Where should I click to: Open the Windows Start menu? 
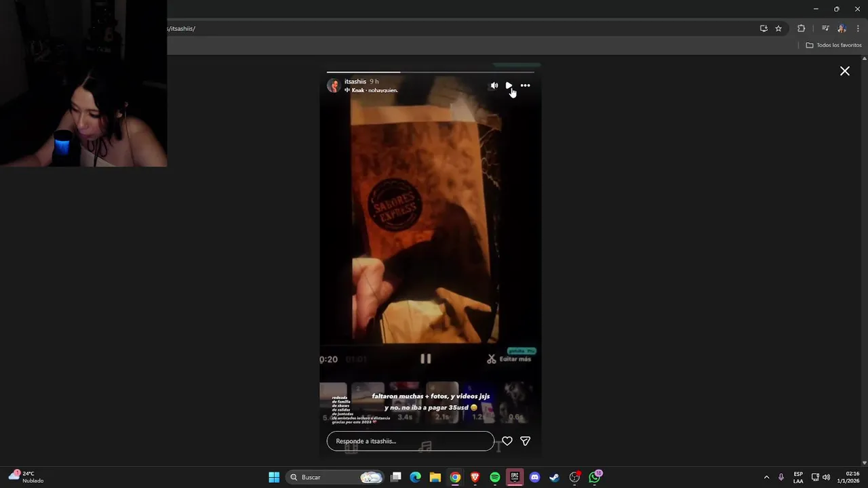coord(274,477)
